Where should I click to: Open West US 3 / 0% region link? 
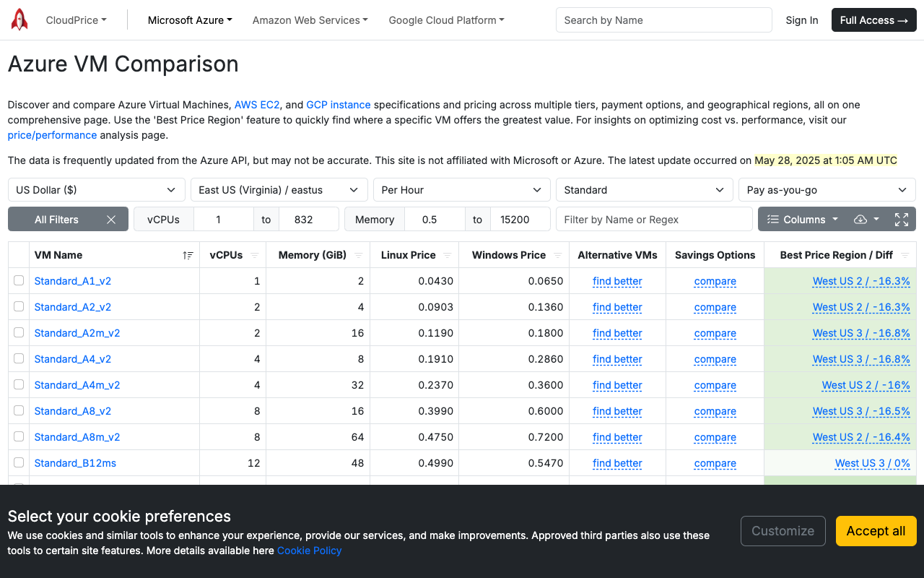pos(873,463)
